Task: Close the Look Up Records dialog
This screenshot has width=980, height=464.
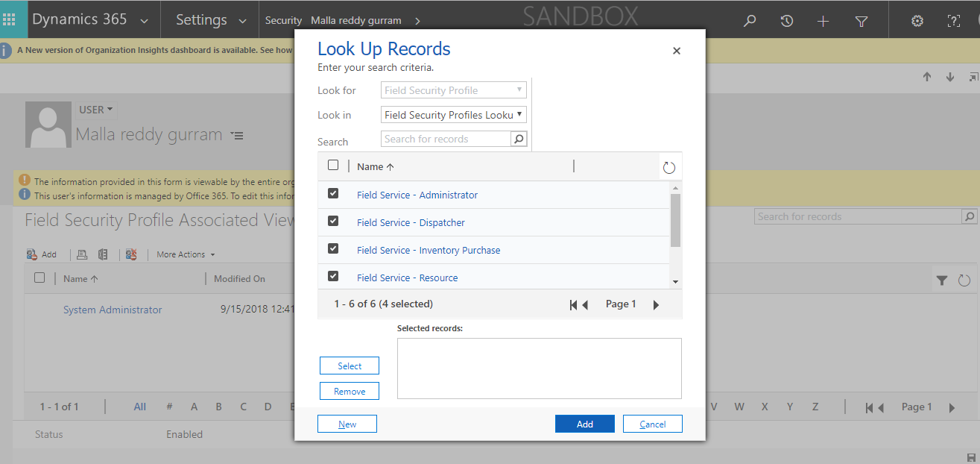Action: coord(677,51)
